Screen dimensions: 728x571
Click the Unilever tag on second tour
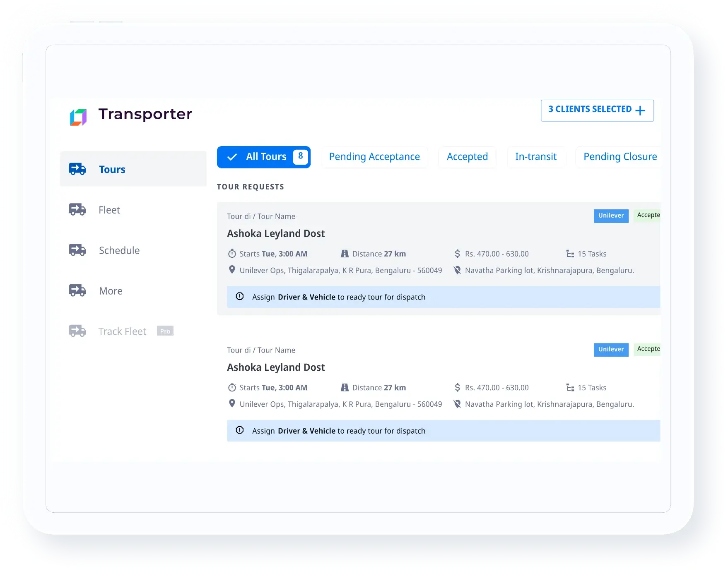pyautogui.click(x=611, y=349)
